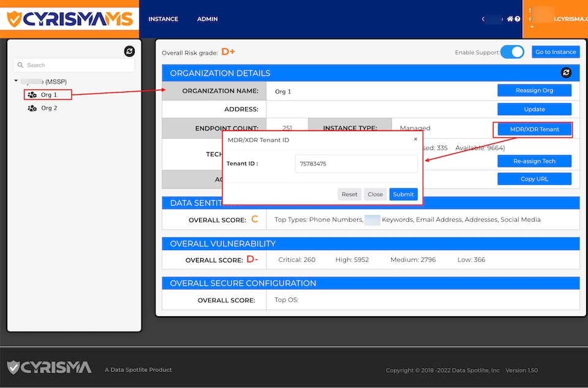Open help via the question mark icon

[518, 19]
